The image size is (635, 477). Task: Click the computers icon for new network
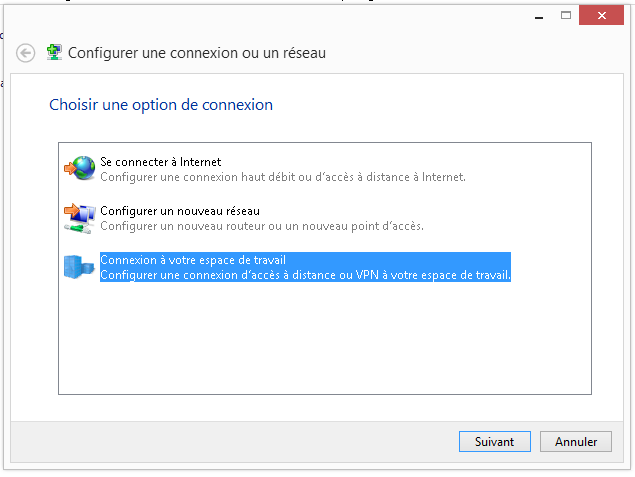click(x=80, y=218)
